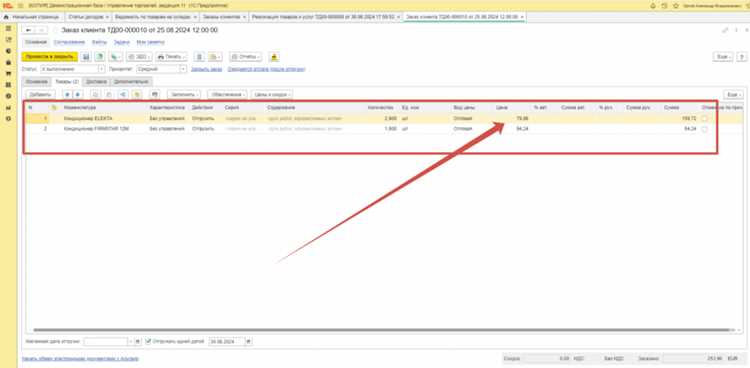Screen dimensions: 750x368
Task: Select the Кондиционер ELEKTA row name cell
Action: [x=104, y=119]
